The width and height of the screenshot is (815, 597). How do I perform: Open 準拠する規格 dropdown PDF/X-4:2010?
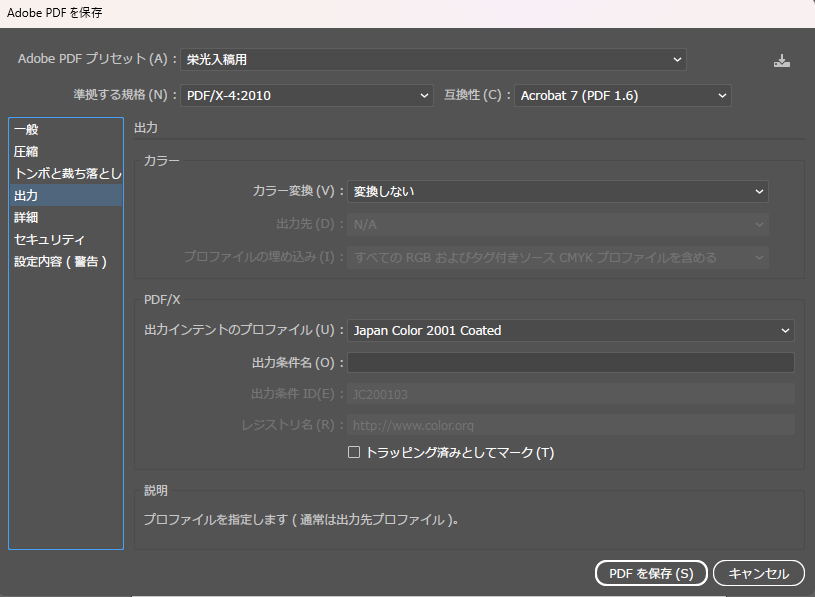coord(307,96)
